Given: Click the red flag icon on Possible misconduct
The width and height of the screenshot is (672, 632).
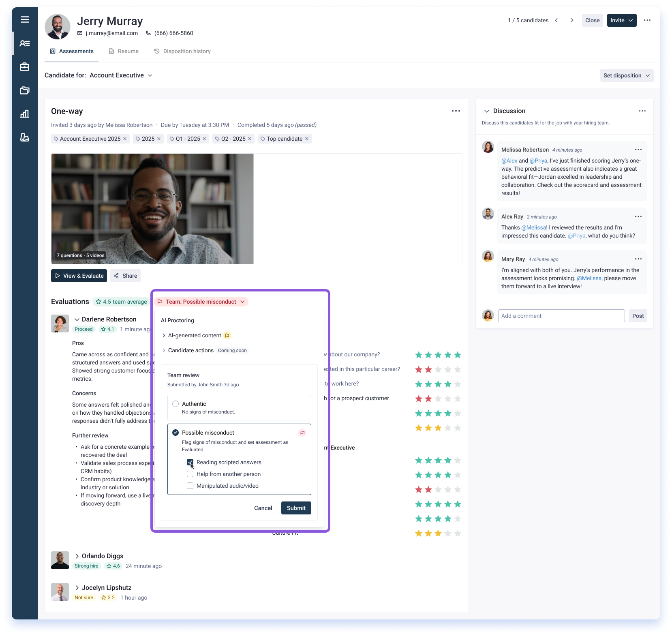Looking at the screenshot, I should (x=302, y=433).
